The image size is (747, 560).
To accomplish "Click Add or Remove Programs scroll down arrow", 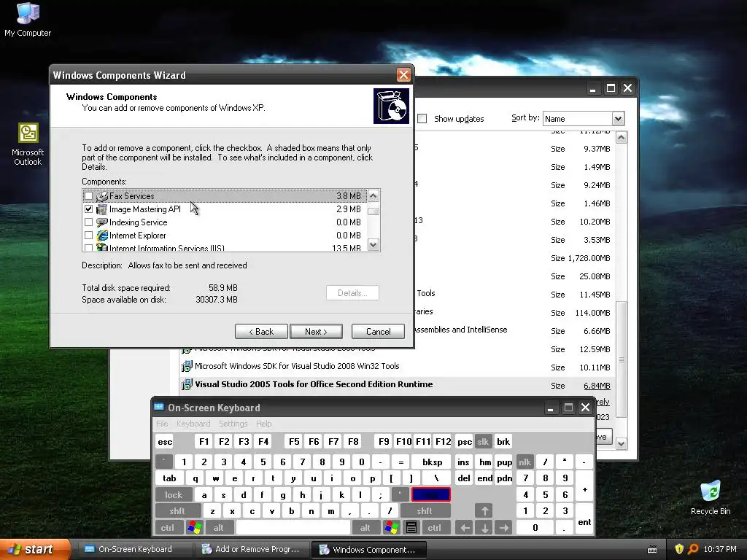I will [622, 444].
